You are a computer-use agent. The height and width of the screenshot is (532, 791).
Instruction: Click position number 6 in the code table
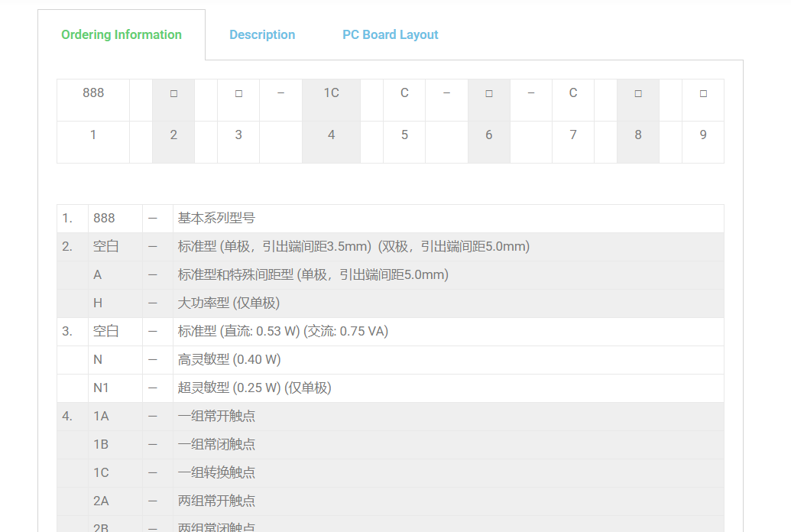click(x=488, y=135)
